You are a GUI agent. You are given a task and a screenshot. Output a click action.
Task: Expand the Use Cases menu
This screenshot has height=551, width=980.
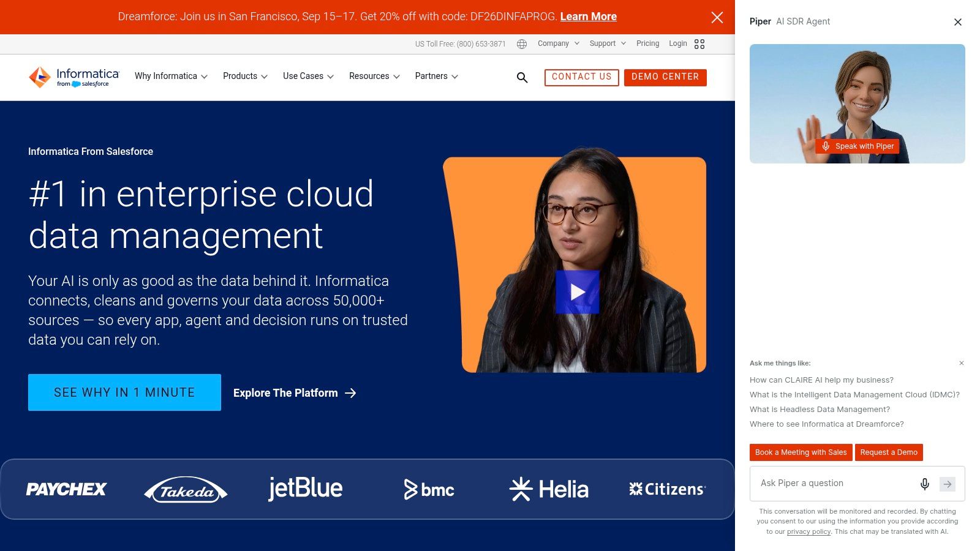[x=308, y=77]
